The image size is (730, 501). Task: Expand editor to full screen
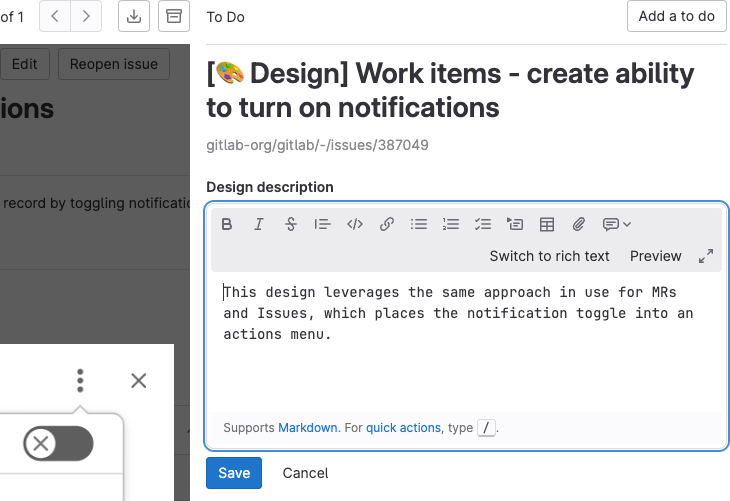point(706,256)
